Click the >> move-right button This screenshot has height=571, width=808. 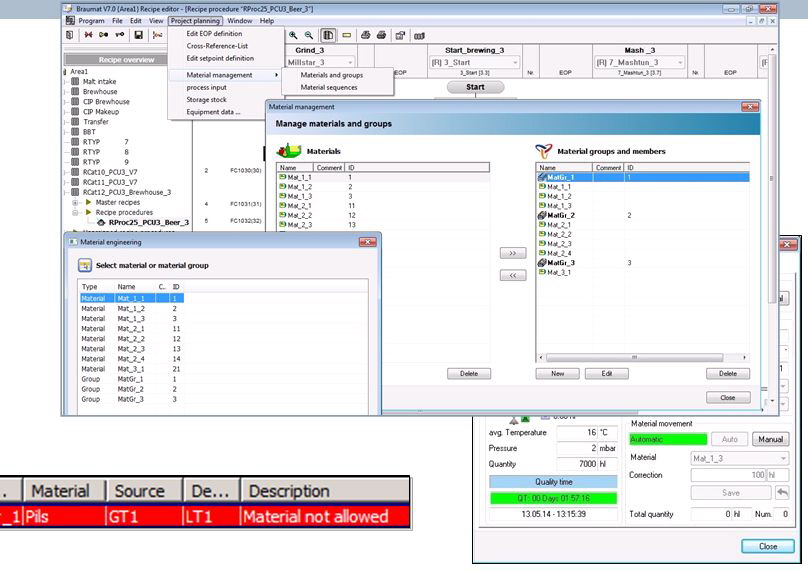tap(511, 254)
